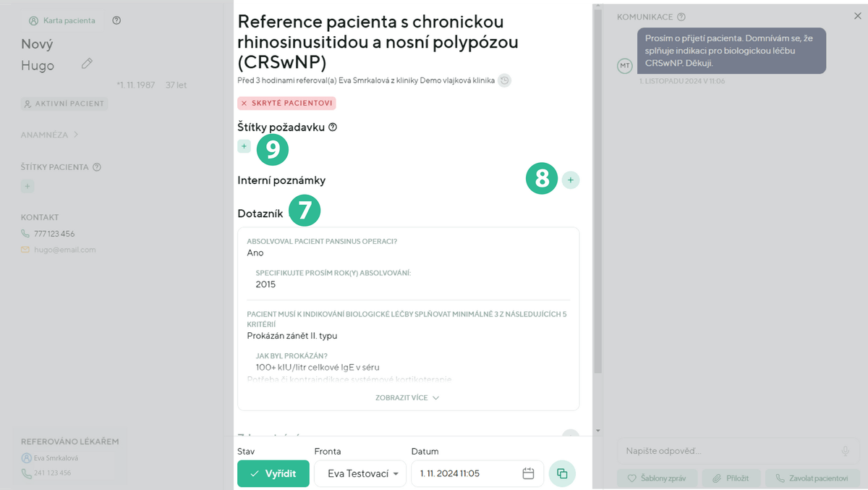Open the referral history clock icon
The height and width of the screenshot is (490, 868).
click(505, 80)
